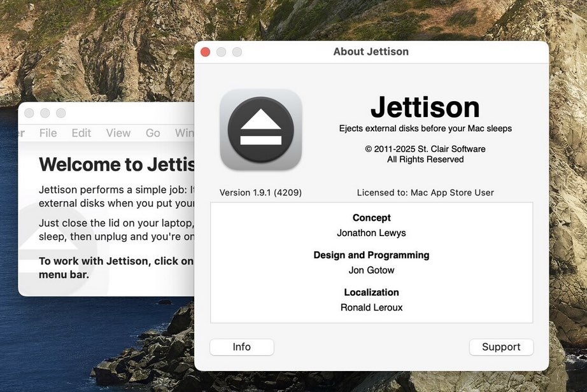The width and height of the screenshot is (587, 392).
Task: Select the name 'Jonathon Lewys' in credits
Action: pyautogui.click(x=371, y=233)
